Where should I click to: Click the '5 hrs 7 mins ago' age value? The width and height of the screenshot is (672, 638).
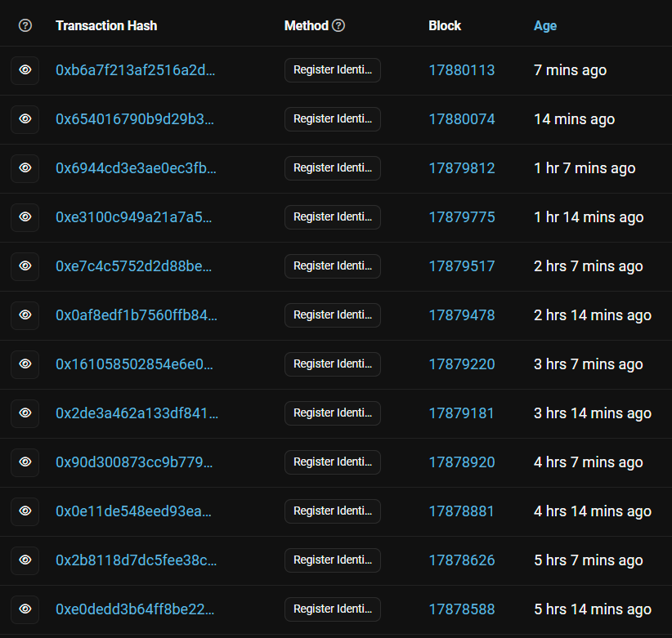point(589,560)
